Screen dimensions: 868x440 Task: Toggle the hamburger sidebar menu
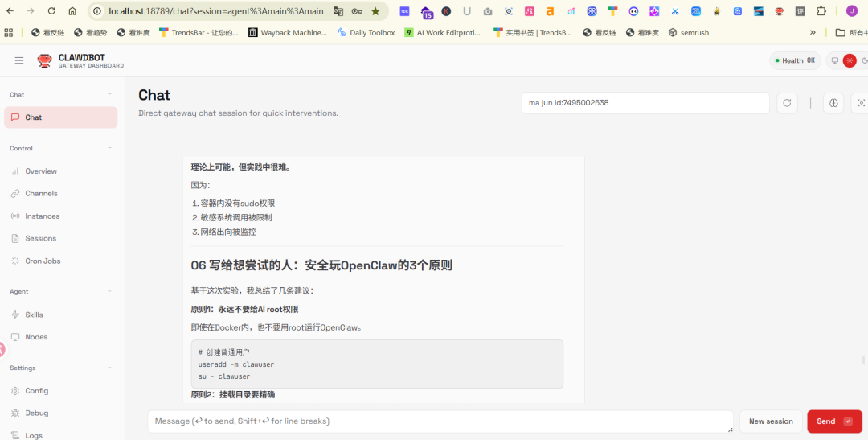(19, 60)
